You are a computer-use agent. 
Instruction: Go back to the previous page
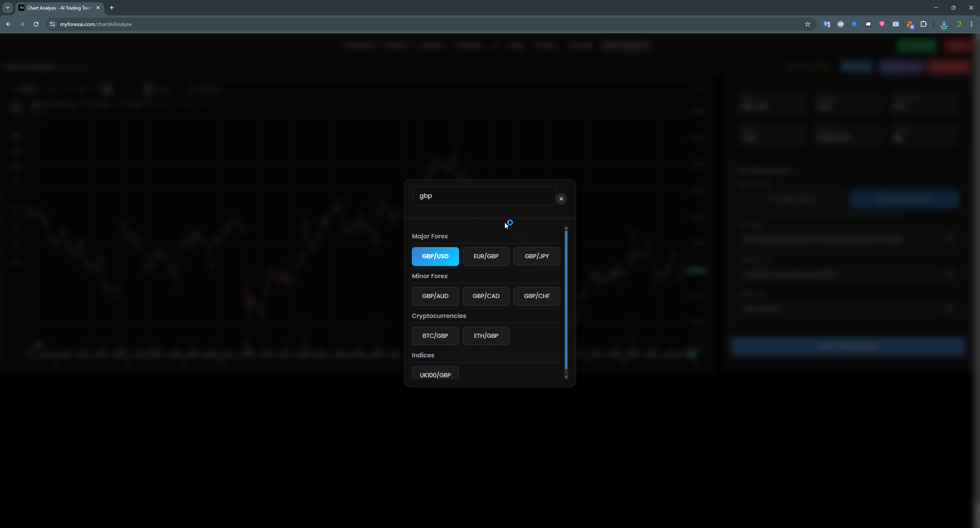coord(8,24)
